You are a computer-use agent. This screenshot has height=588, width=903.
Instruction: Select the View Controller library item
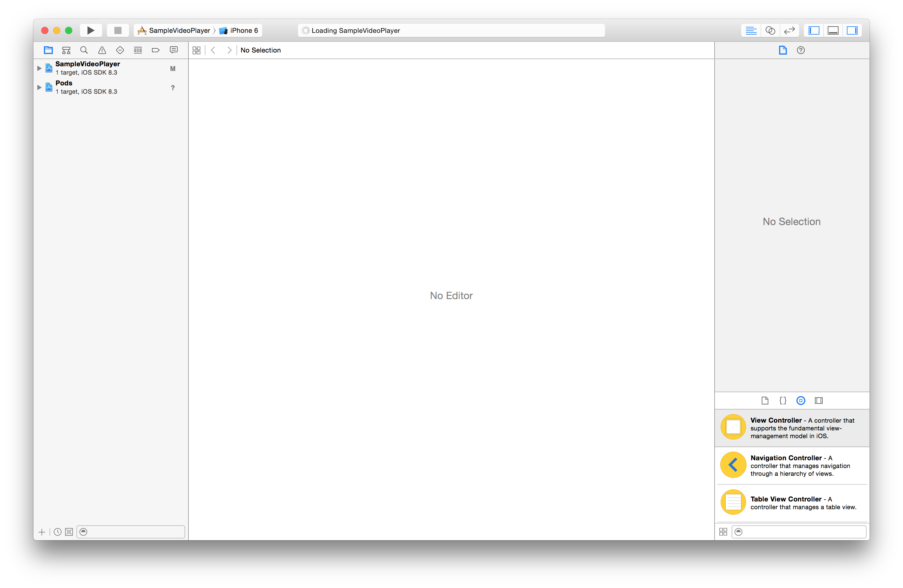click(791, 428)
